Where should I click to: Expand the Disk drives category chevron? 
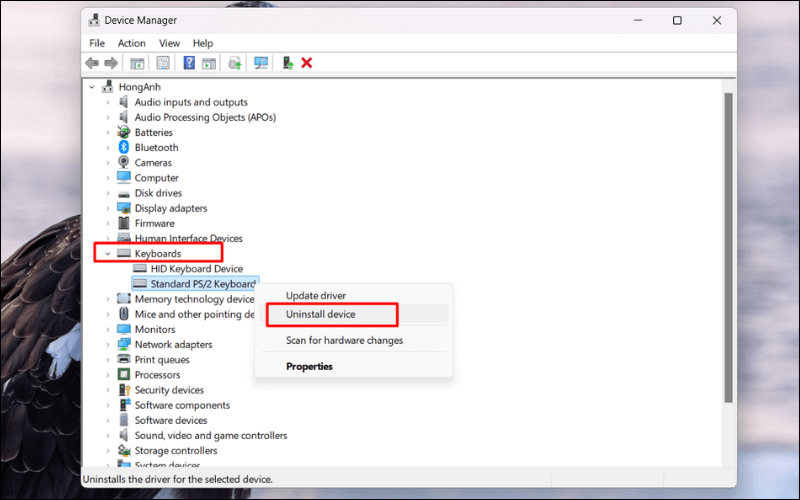[108, 193]
